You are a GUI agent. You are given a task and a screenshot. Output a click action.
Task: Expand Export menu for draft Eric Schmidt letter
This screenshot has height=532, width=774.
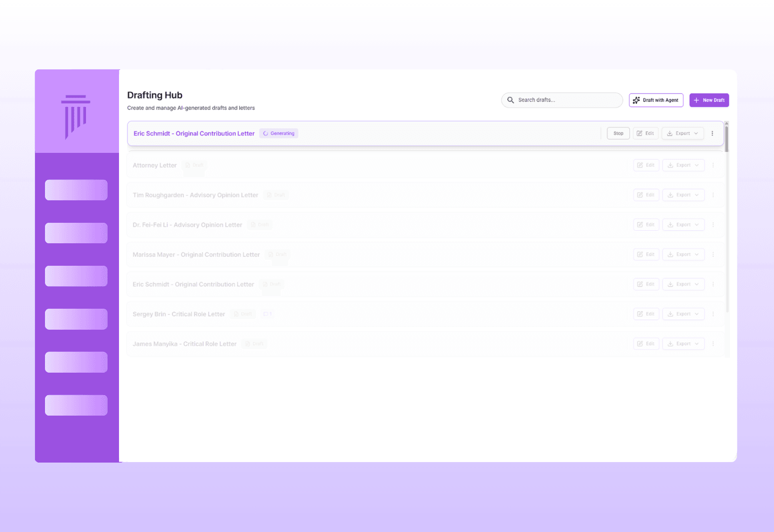coord(683,284)
